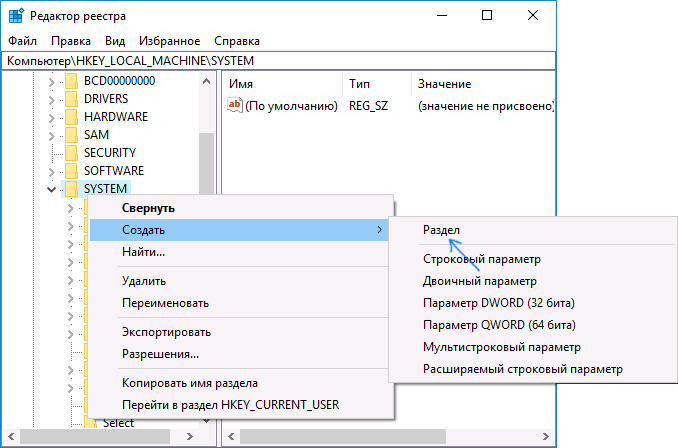Screen dimensions: 678x448
Task: Expand the HARDWARE tree node
Action: pyautogui.click(x=51, y=117)
